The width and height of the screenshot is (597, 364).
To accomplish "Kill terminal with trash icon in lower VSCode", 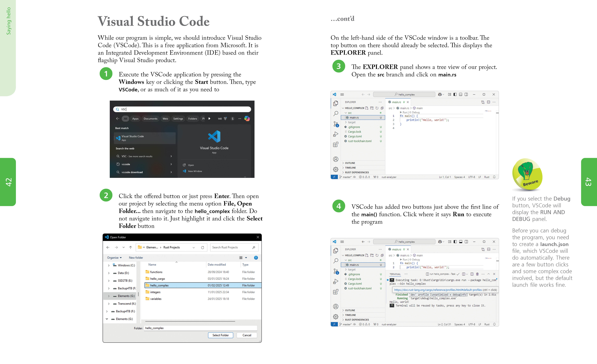I will coord(477,274).
